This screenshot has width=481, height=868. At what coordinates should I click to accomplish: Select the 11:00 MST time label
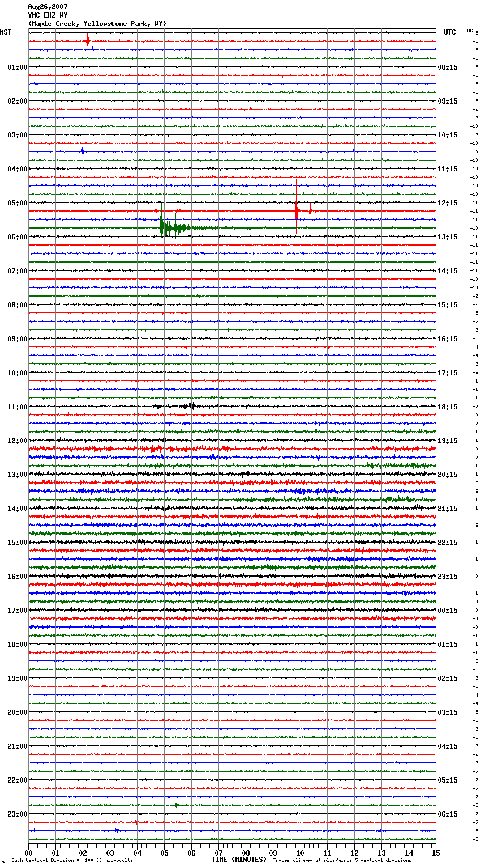tap(18, 407)
